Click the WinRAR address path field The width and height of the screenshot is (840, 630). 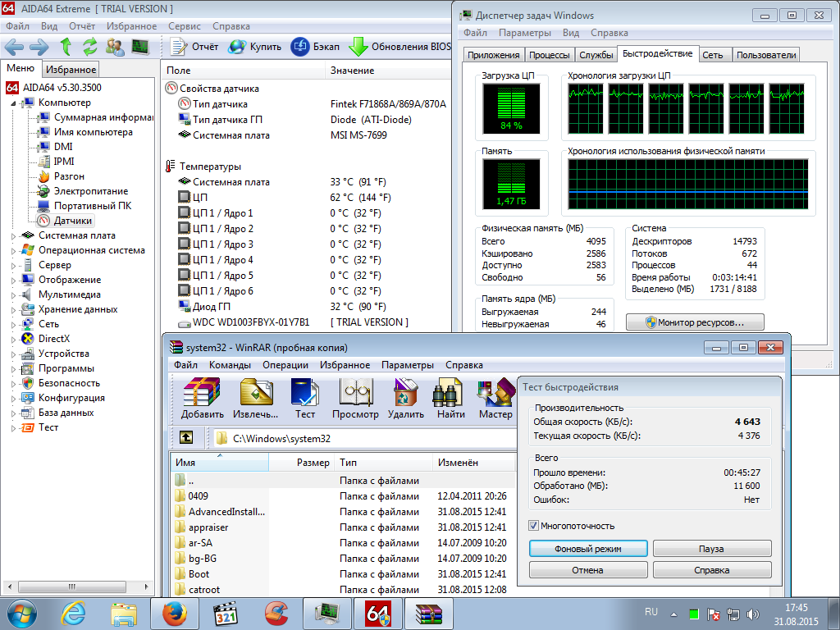pyautogui.click(x=364, y=438)
